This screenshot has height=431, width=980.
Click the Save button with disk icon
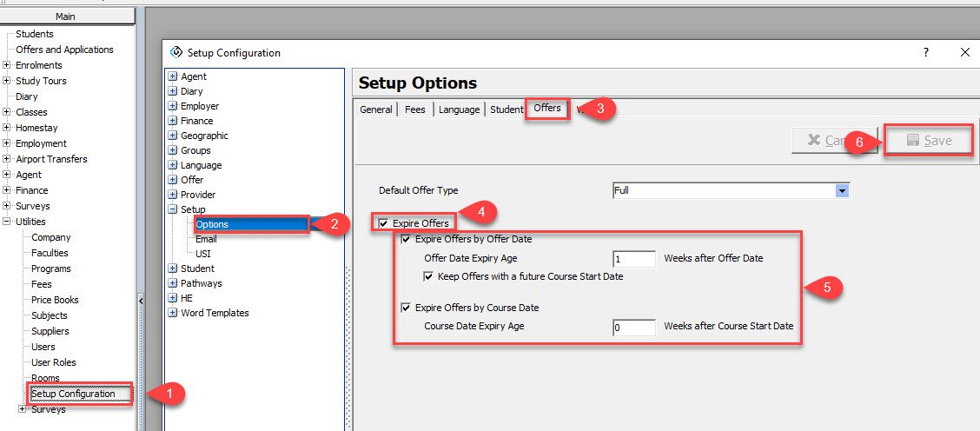click(x=928, y=141)
